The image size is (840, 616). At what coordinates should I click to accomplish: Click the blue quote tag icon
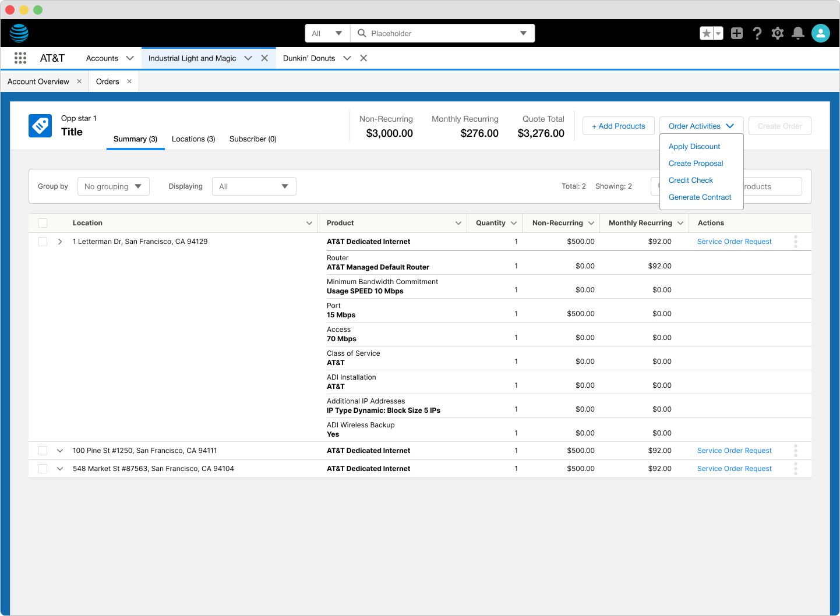pyautogui.click(x=40, y=126)
